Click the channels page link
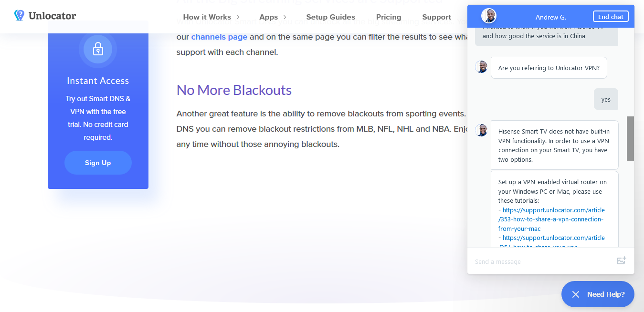 point(219,37)
